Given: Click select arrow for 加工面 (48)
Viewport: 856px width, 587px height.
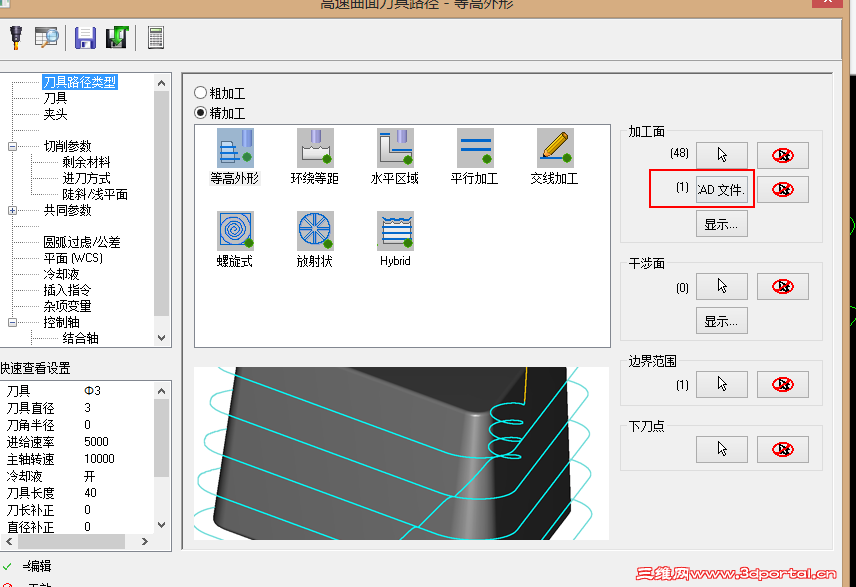Looking at the screenshot, I should pos(722,155).
